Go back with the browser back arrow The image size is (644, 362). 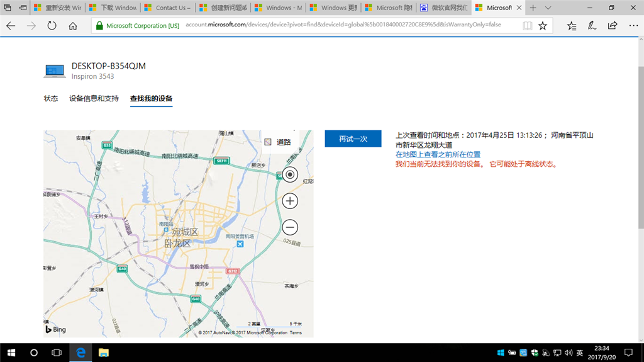pyautogui.click(x=11, y=26)
